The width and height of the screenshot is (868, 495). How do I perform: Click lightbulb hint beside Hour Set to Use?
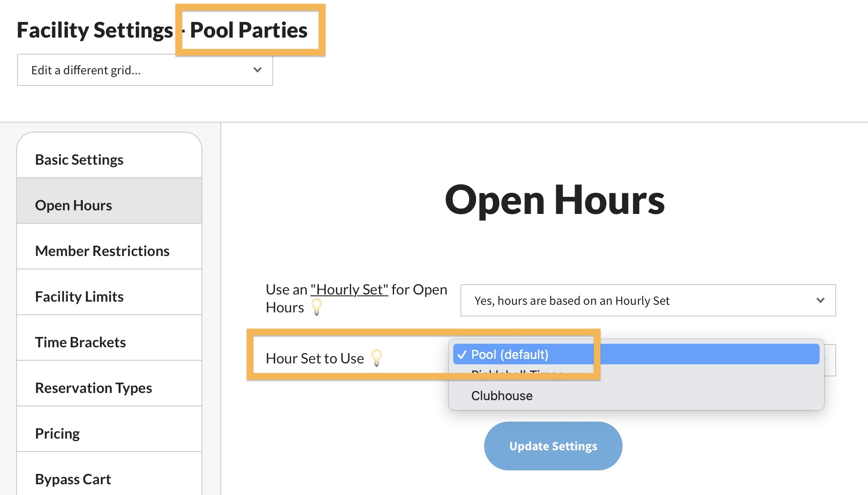tap(377, 358)
